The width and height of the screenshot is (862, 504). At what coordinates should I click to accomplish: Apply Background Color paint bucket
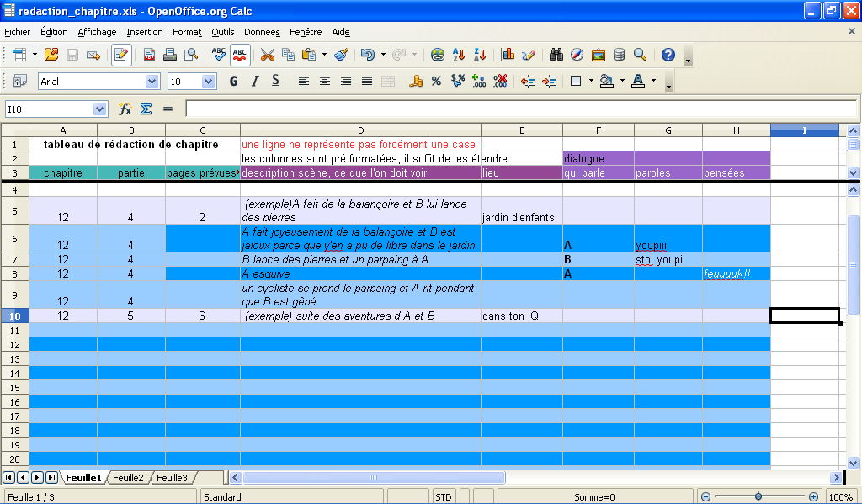[607, 82]
